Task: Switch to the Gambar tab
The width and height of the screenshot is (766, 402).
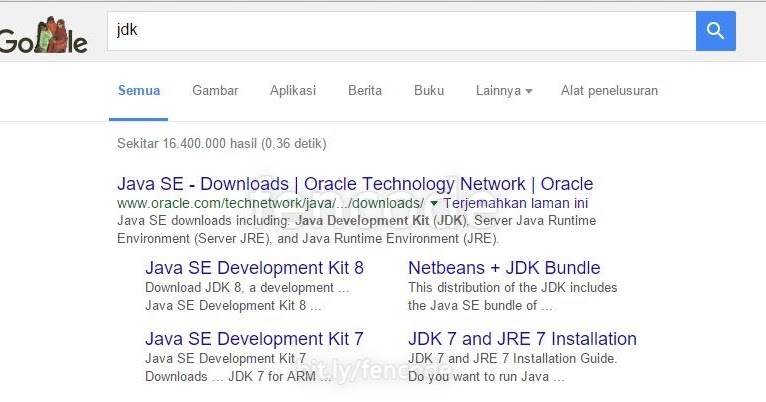Action: tap(215, 90)
